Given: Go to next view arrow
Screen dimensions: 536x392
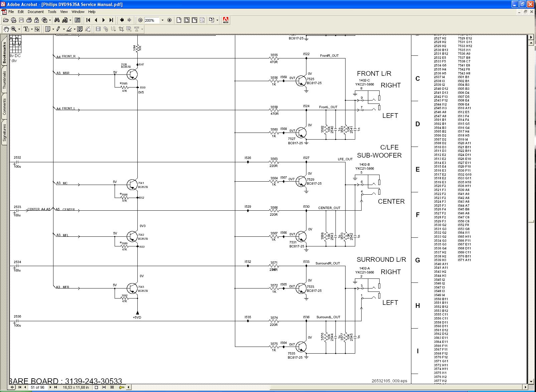Looking at the screenshot, I should click(129, 20).
